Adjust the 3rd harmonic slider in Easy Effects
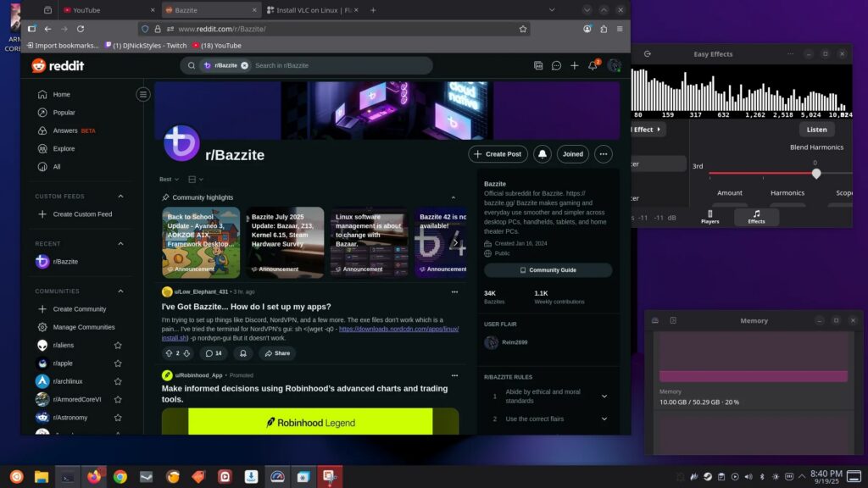Screen dimensions: 868x488 [816, 174]
